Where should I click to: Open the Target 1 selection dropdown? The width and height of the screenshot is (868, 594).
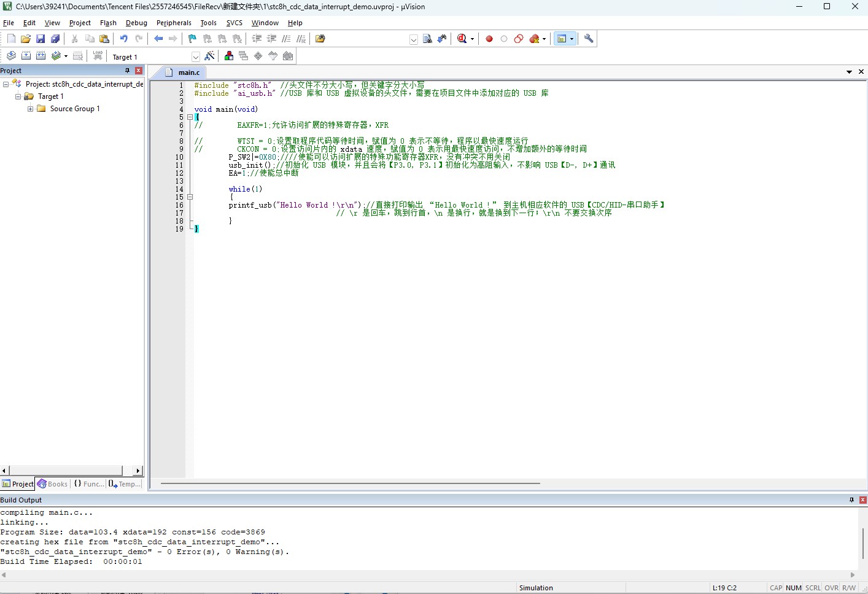(196, 57)
